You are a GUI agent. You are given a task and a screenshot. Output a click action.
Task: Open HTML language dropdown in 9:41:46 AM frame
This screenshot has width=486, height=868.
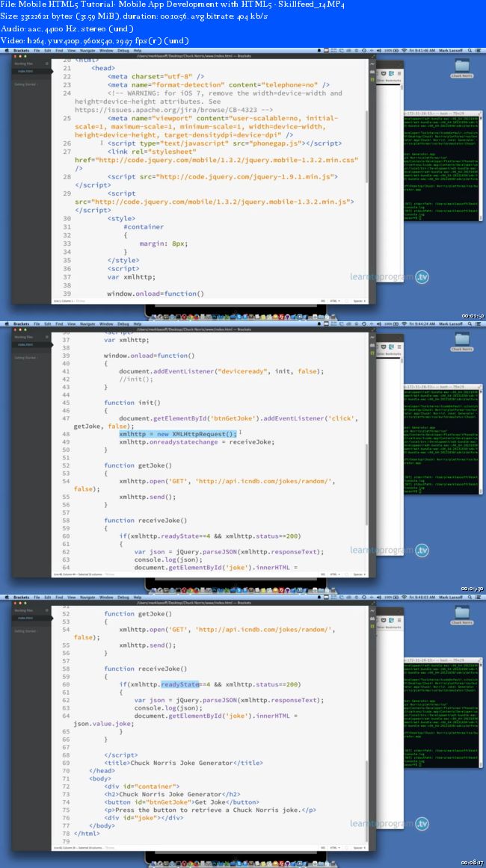click(x=334, y=301)
